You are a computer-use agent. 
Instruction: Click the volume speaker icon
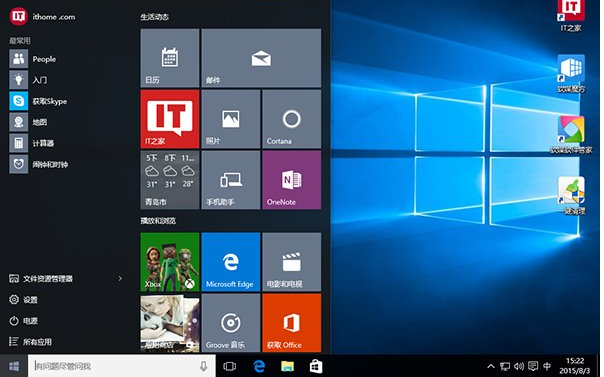pos(519,366)
